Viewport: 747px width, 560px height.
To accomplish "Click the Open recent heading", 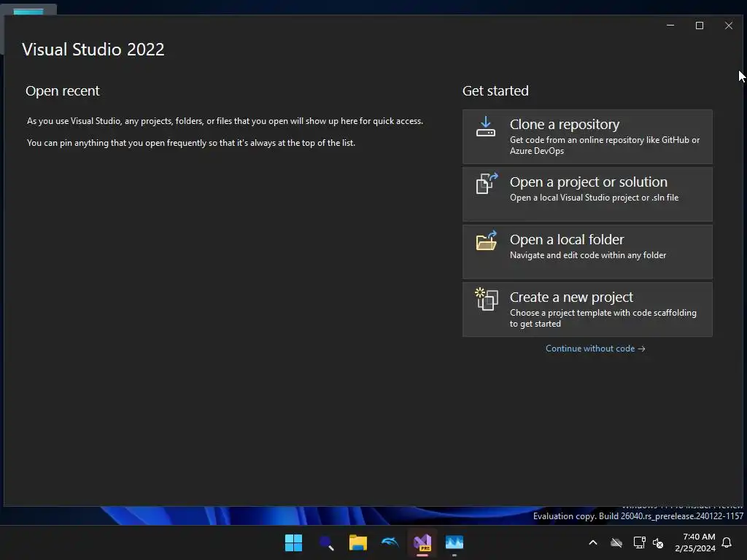I will point(63,91).
